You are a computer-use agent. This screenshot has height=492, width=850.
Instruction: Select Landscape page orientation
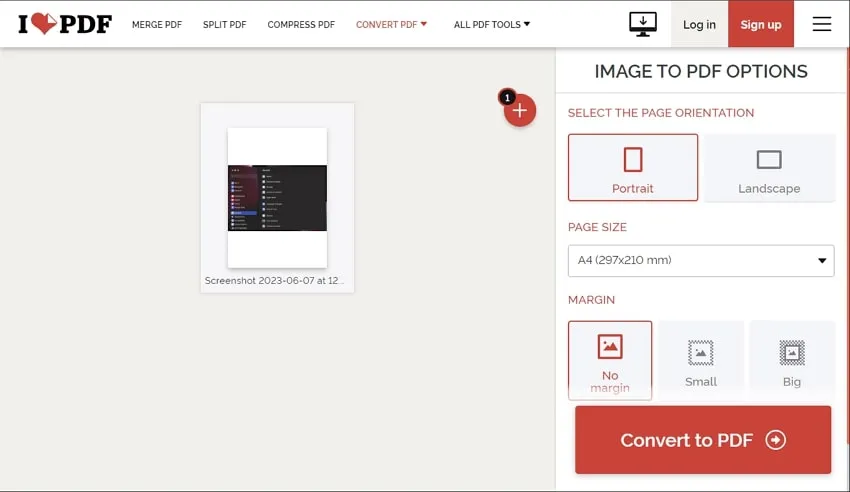[769, 167]
